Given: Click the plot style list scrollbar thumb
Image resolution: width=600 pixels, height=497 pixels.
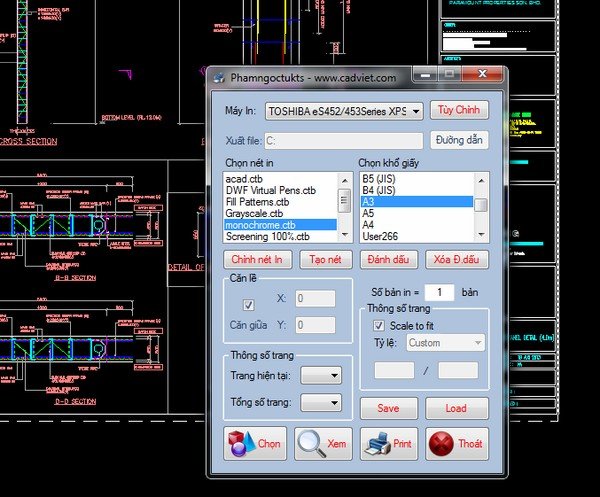Looking at the screenshot, I should click(345, 200).
